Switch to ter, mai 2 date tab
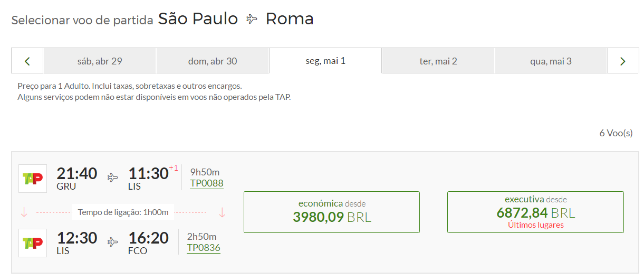This screenshot has height=280, width=644. tap(438, 61)
